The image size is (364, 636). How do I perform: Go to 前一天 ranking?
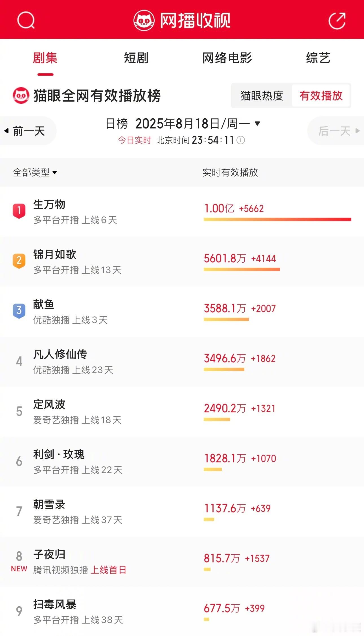[x=28, y=131]
